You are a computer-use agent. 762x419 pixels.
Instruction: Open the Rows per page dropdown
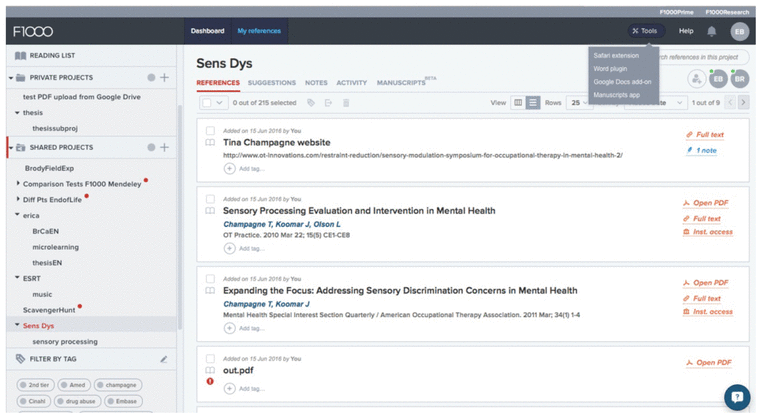tap(580, 102)
